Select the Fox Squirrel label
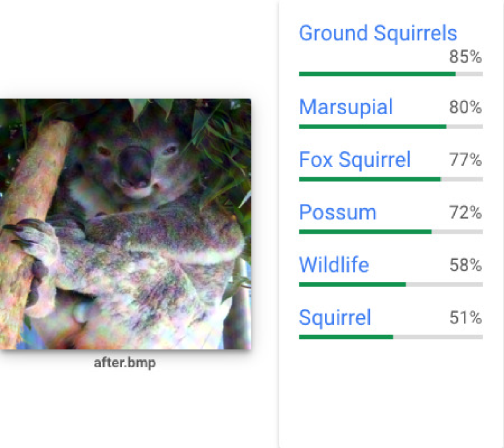Image resolution: width=504 pixels, height=448 pixels. coord(355,160)
